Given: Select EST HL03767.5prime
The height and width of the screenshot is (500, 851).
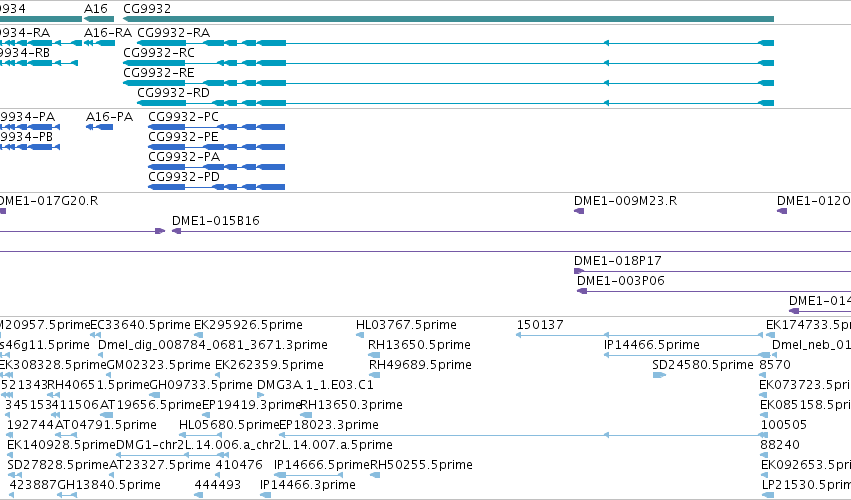Looking at the screenshot, I should point(360,335).
